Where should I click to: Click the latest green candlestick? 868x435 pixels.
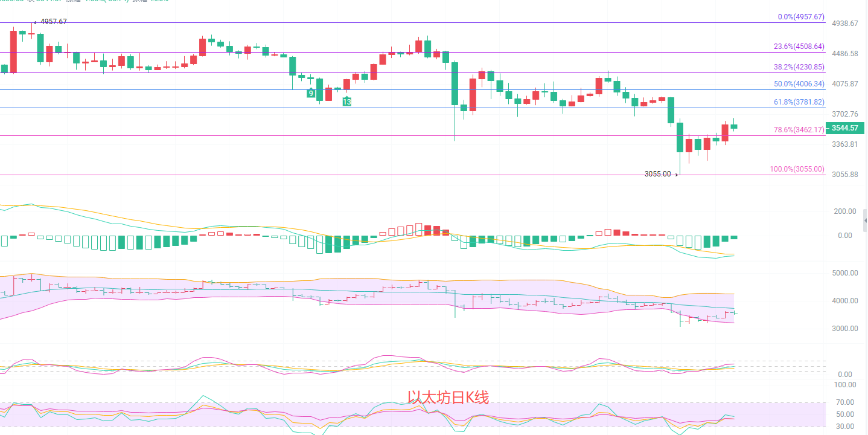(x=734, y=126)
